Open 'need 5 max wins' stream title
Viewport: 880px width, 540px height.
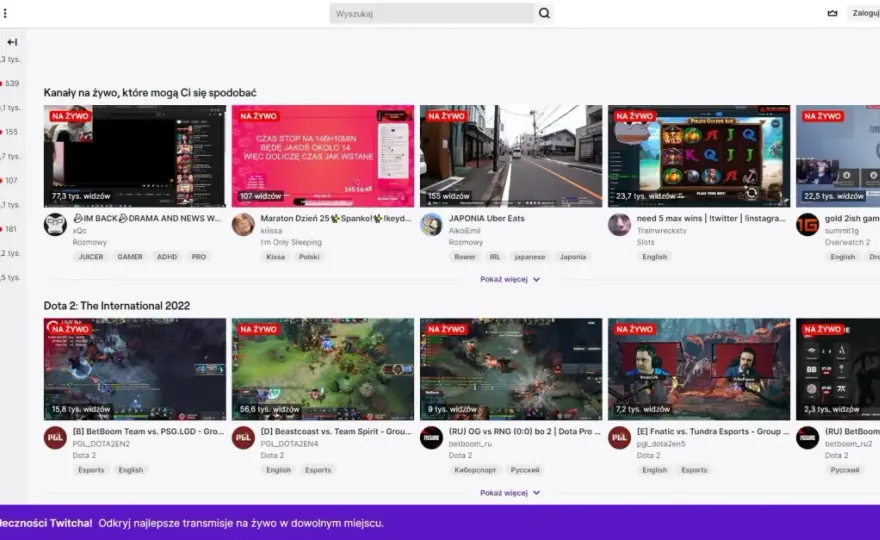tap(711, 218)
